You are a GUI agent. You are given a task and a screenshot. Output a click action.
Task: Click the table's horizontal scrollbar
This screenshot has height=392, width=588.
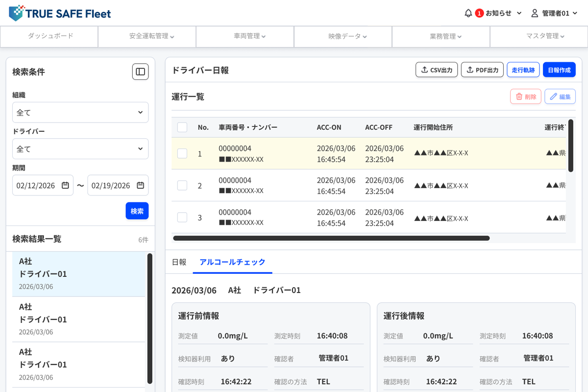[331, 238]
